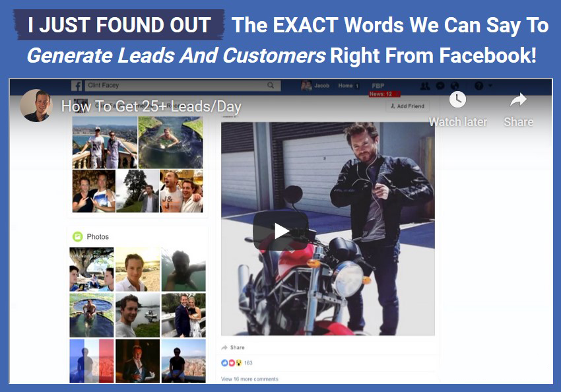Open the notifications globe icon
The width and height of the screenshot is (561, 392).
[x=455, y=86]
